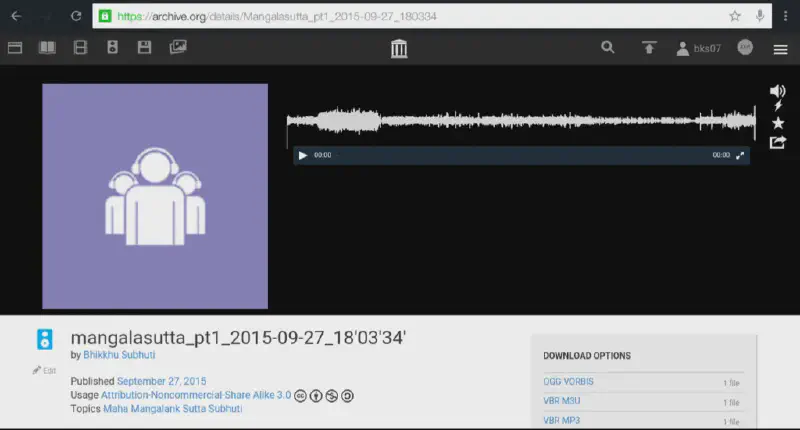Image resolution: width=800 pixels, height=430 pixels.
Task: Open the Software floppy disk icon
Action: coord(144,47)
